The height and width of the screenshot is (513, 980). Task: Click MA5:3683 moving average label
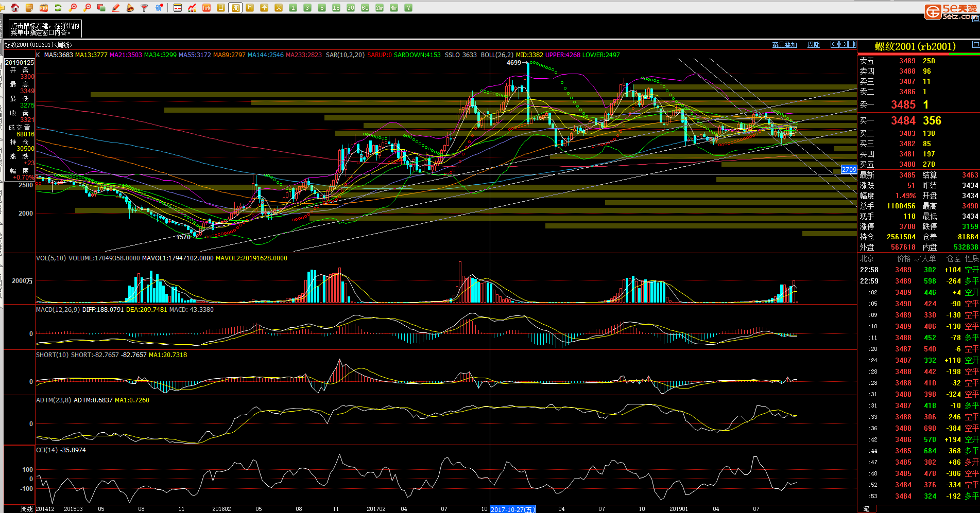pos(59,55)
